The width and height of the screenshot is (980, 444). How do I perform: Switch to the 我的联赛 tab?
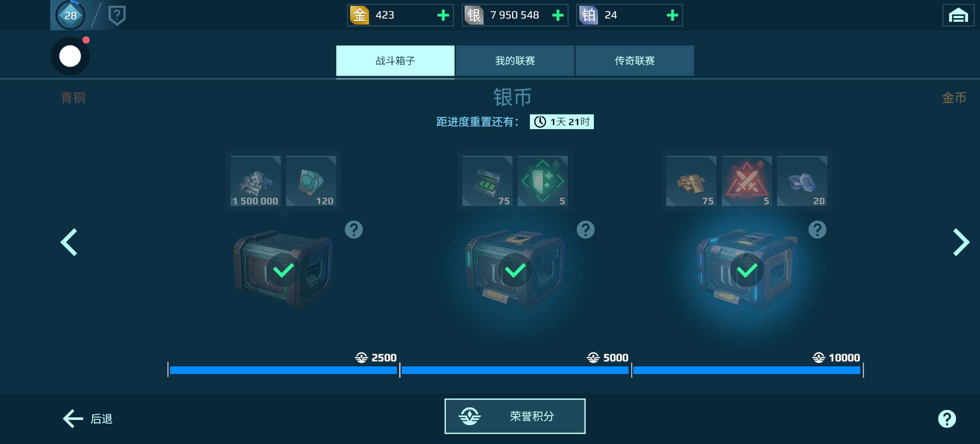tap(515, 61)
